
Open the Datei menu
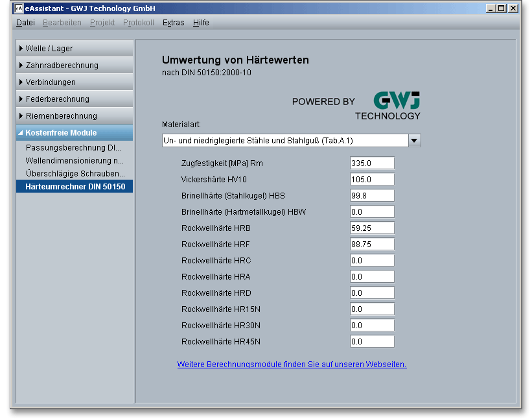[25, 23]
